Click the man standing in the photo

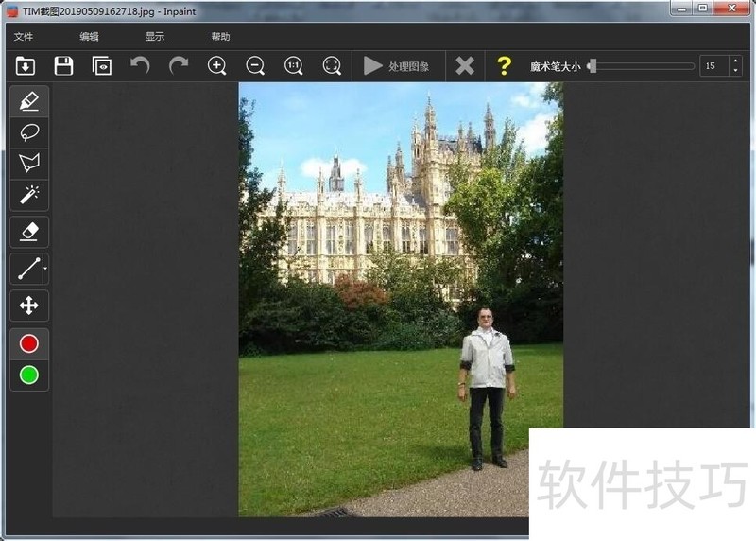(487, 389)
